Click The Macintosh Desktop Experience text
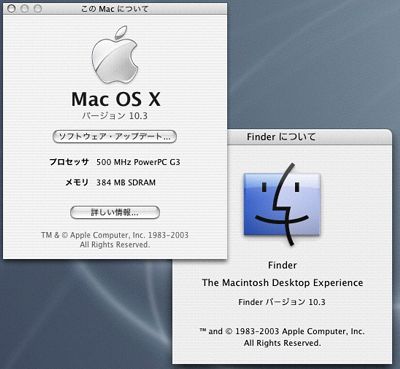This screenshot has width=400, height=369. click(282, 283)
